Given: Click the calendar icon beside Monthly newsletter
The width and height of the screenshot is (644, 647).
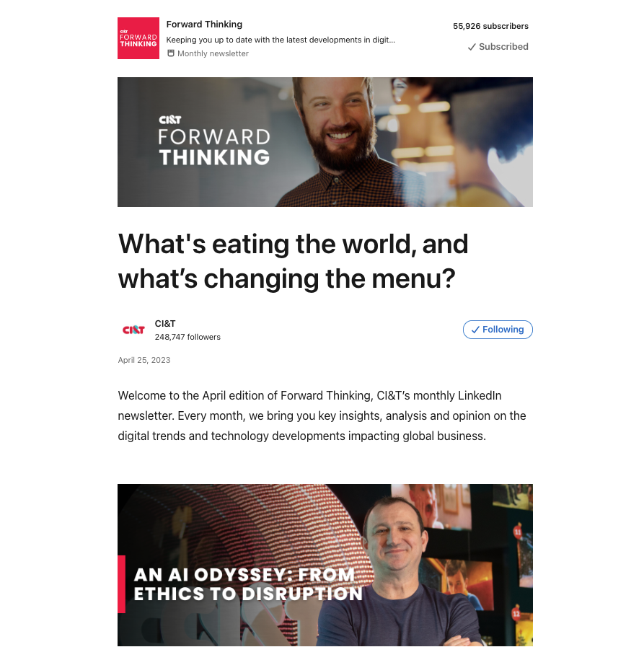Looking at the screenshot, I should click(x=170, y=53).
